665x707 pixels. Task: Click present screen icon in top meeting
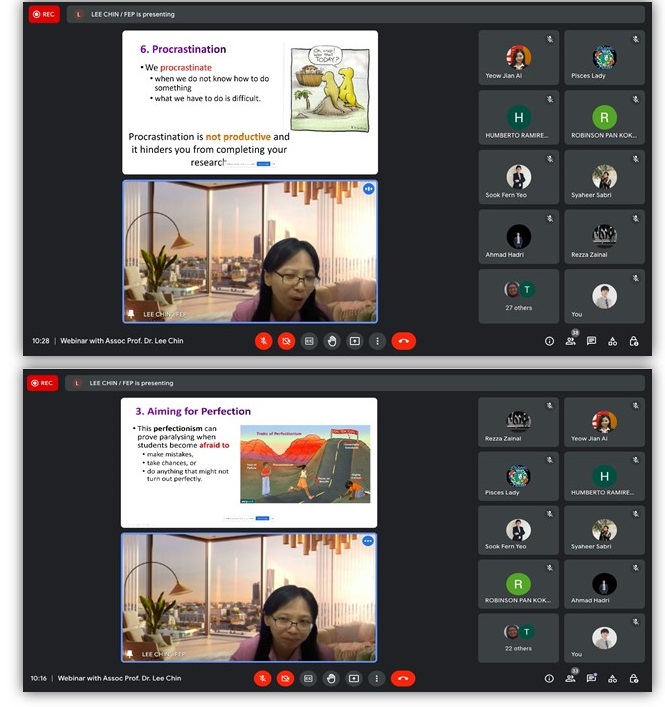tap(354, 341)
